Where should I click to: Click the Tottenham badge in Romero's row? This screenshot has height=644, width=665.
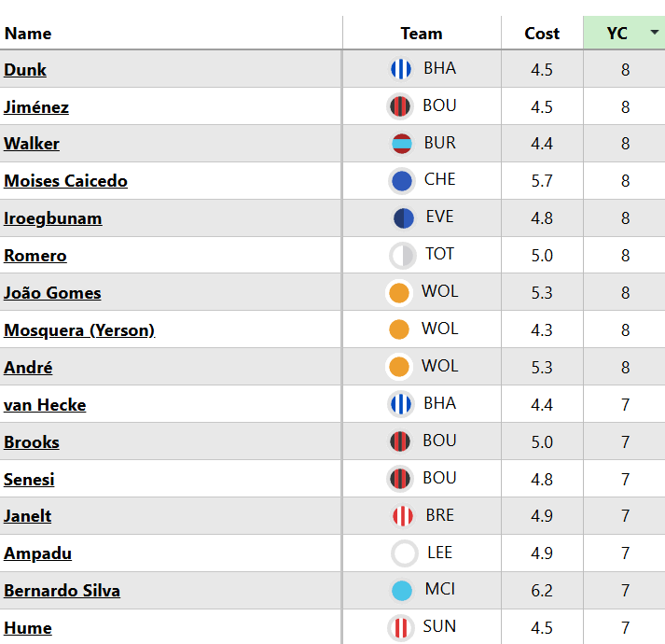coord(402,255)
